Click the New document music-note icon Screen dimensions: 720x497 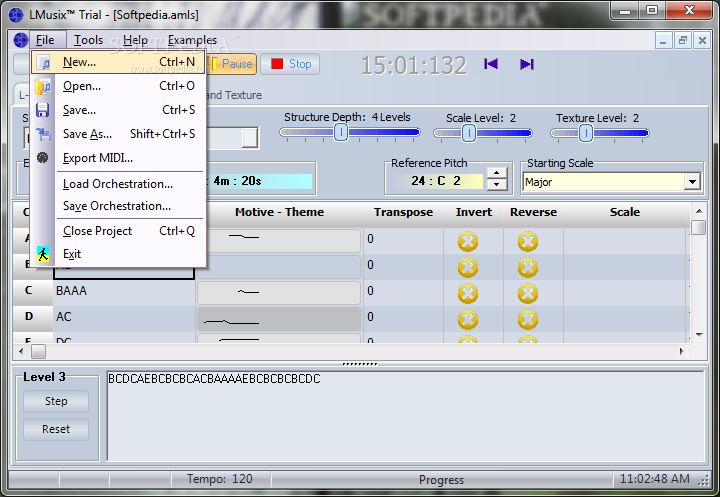(43, 62)
